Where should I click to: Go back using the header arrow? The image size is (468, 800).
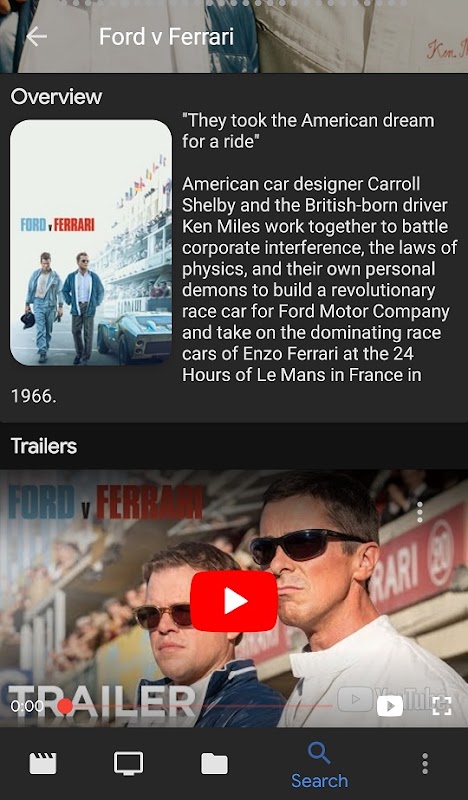(37, 37)
